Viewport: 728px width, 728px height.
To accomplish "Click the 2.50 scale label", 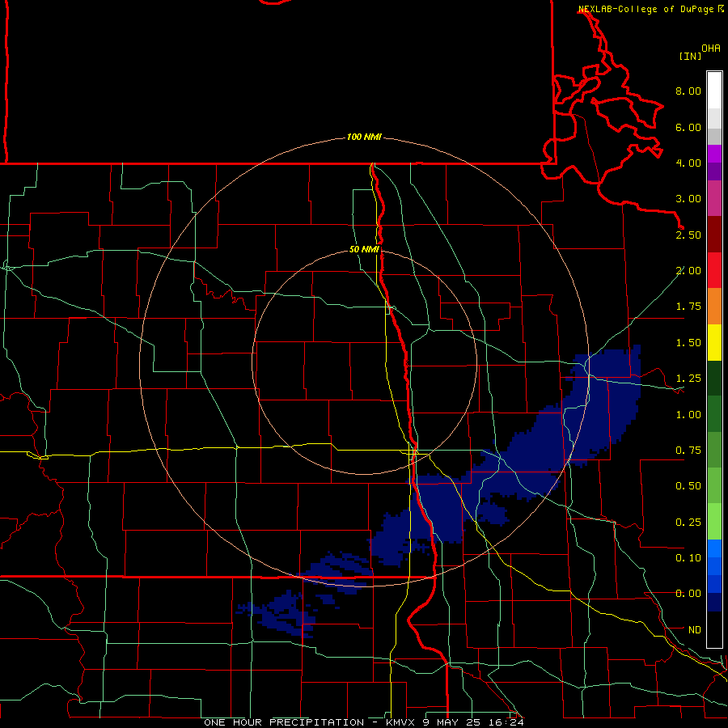I will coord(688,235).
